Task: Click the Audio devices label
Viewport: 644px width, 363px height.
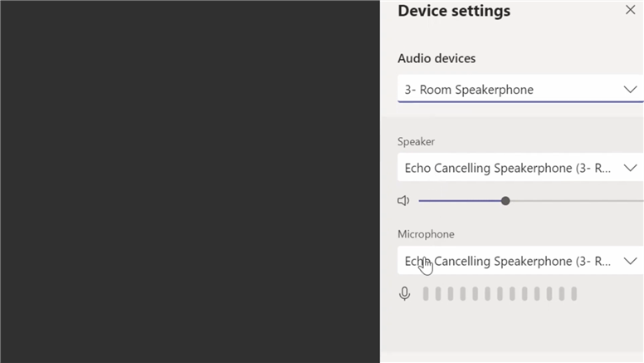Action: tap(437, 59)
